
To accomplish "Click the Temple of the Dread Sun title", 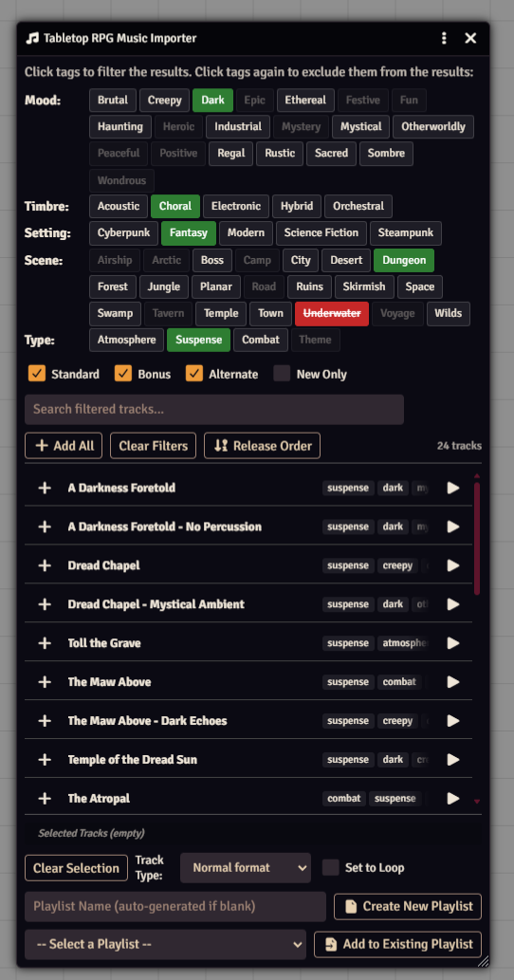I will point(133,759).
